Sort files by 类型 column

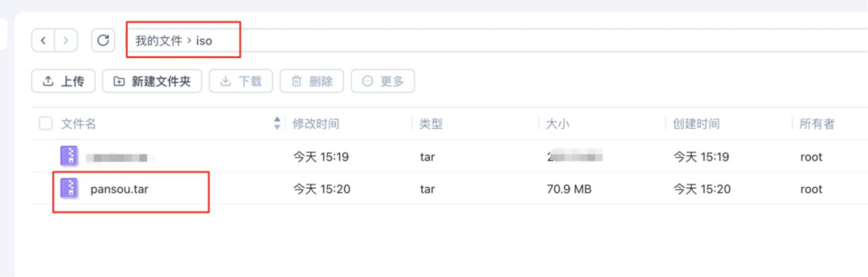coord(431,124)
